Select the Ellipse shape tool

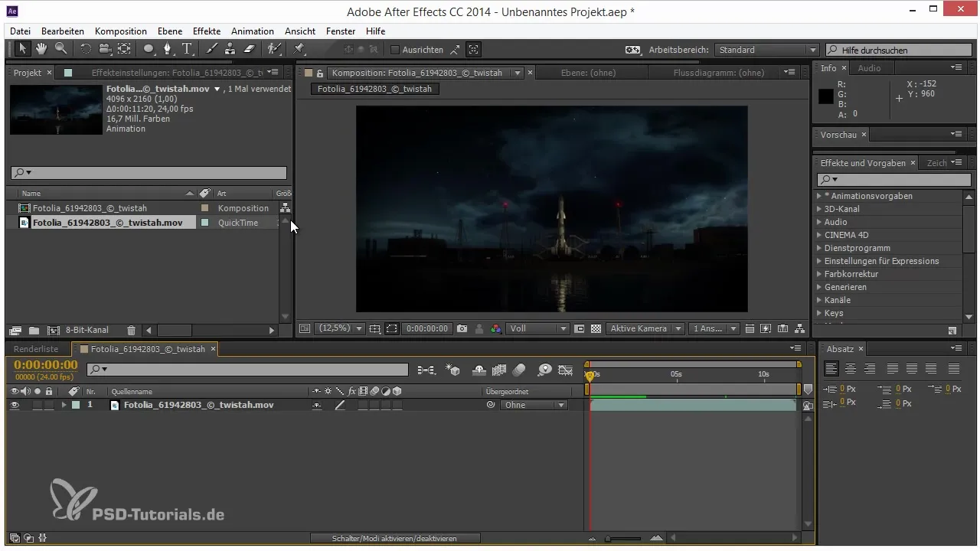[x=149, y=49]
